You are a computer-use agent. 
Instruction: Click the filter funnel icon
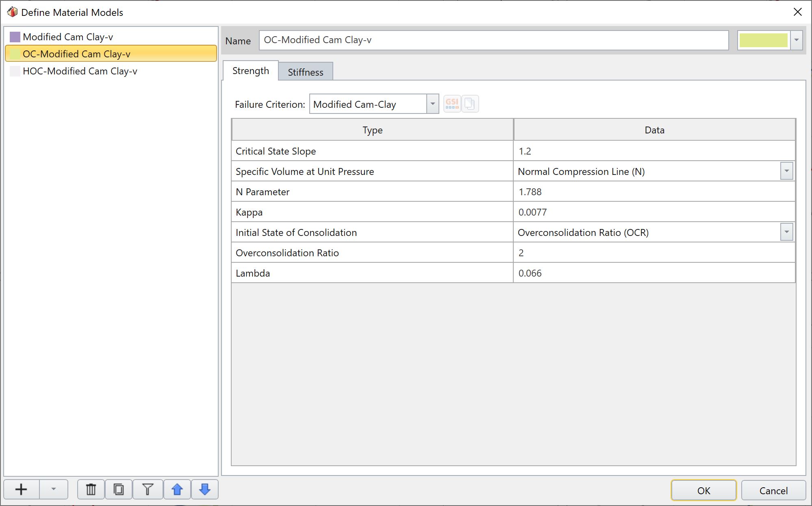[x=148, y=489]
